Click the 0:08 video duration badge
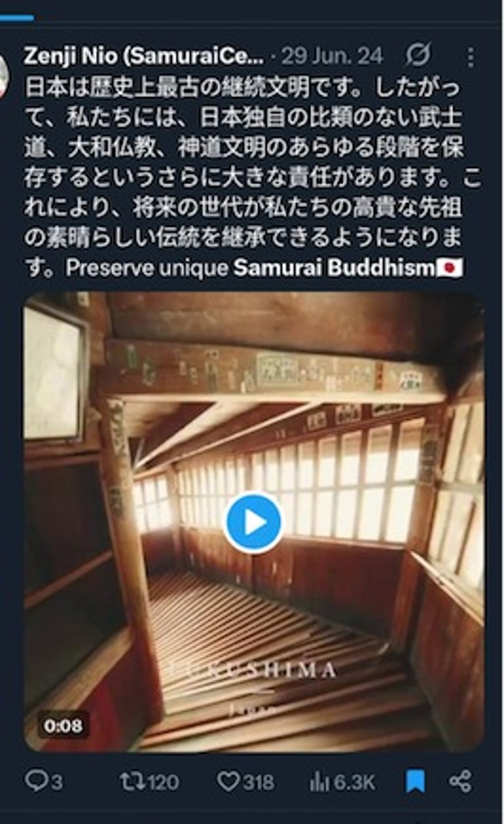Viewport: 504px width, 824px height. coord(64,726)
